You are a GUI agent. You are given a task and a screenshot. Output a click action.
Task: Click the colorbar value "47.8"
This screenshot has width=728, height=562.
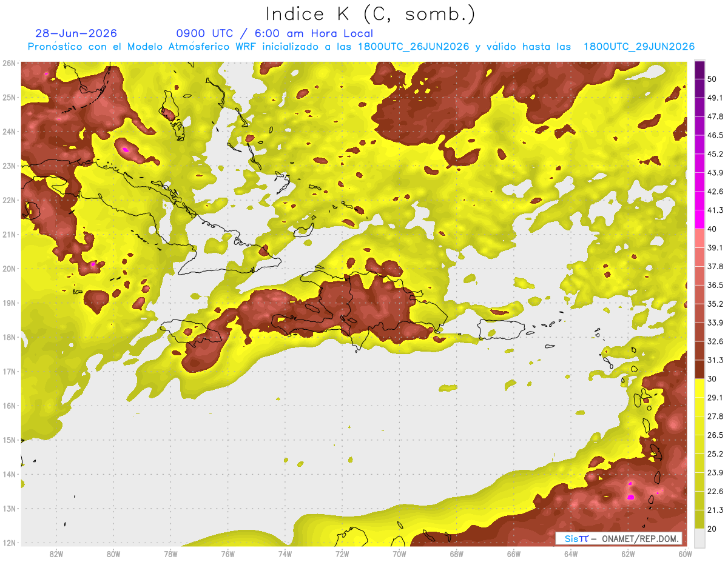click(x=715, y=116)
